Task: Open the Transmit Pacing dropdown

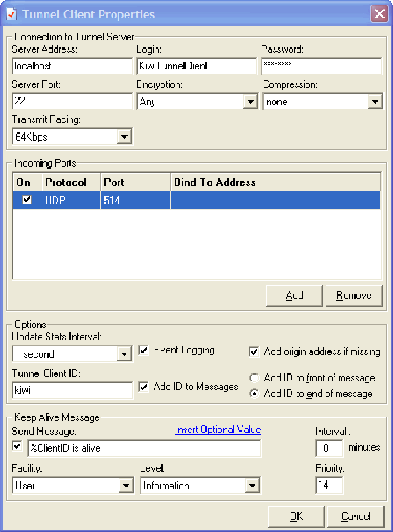Action: point(124,137)
